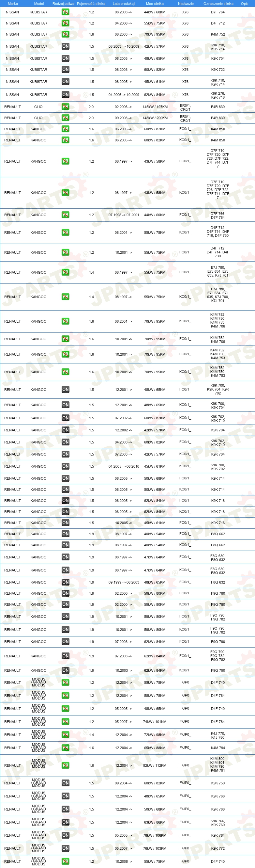Click diesel ON icon in Nissan K9K 704 row
Screen dimensions: 255x868
65,59
